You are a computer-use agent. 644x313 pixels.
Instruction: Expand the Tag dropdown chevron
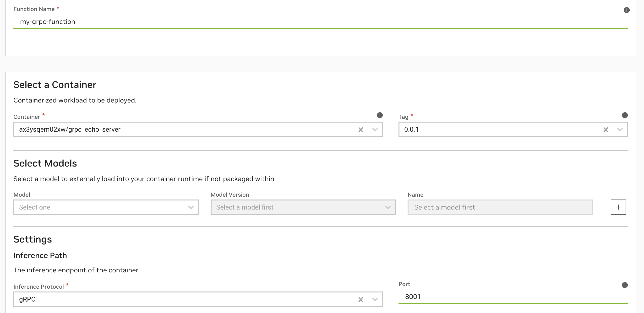tap(620, 130)
